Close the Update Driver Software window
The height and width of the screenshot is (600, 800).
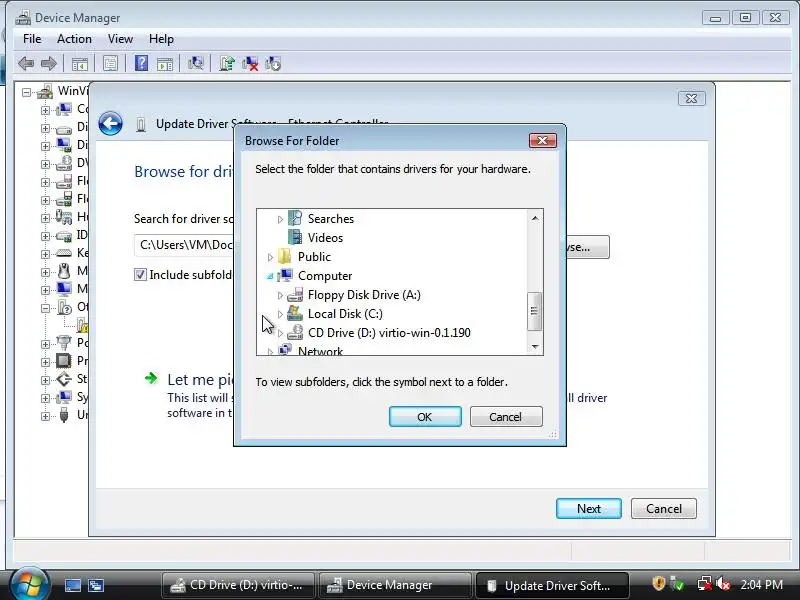click(691, 98)
